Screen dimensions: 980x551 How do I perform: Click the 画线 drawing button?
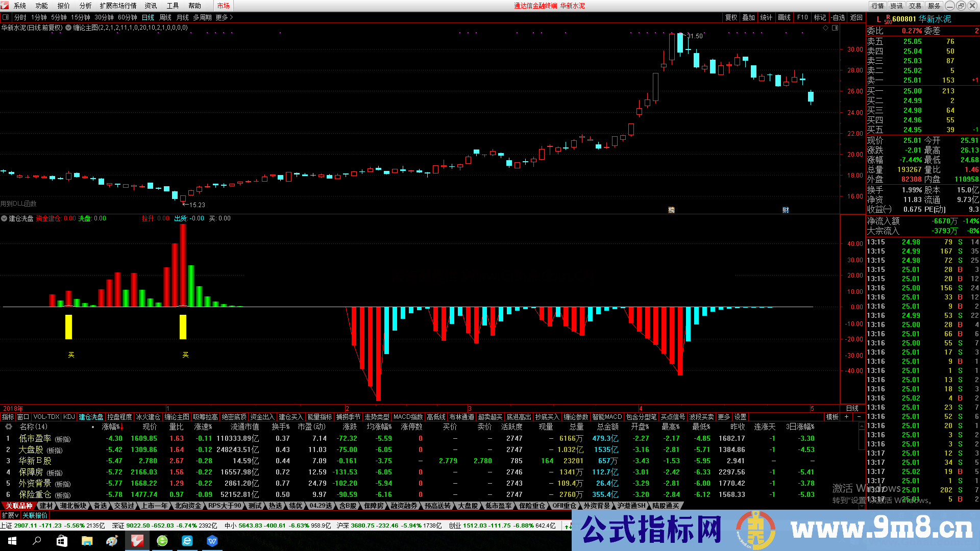(784, 17)
